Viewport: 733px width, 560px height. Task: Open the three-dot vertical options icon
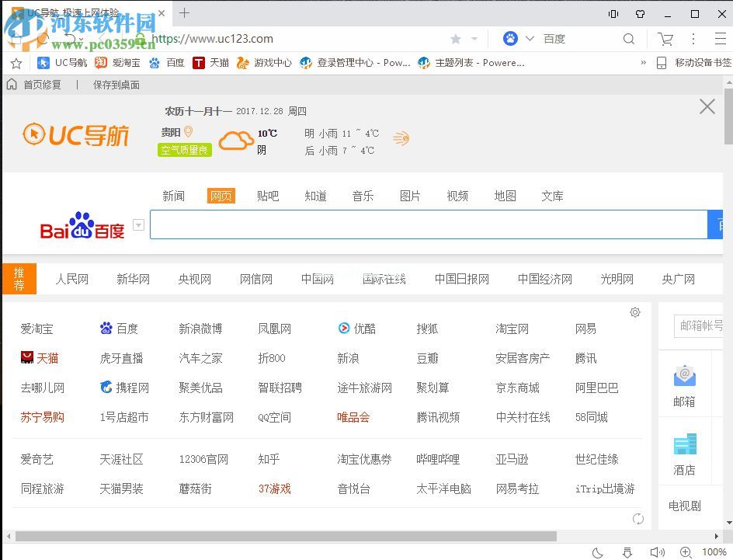click(x=693, y=38)
